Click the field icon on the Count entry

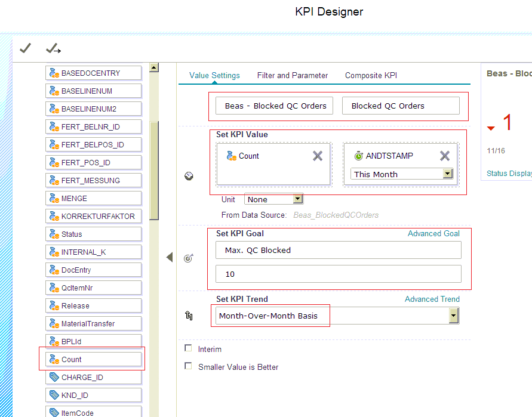(x=233, y=155)
